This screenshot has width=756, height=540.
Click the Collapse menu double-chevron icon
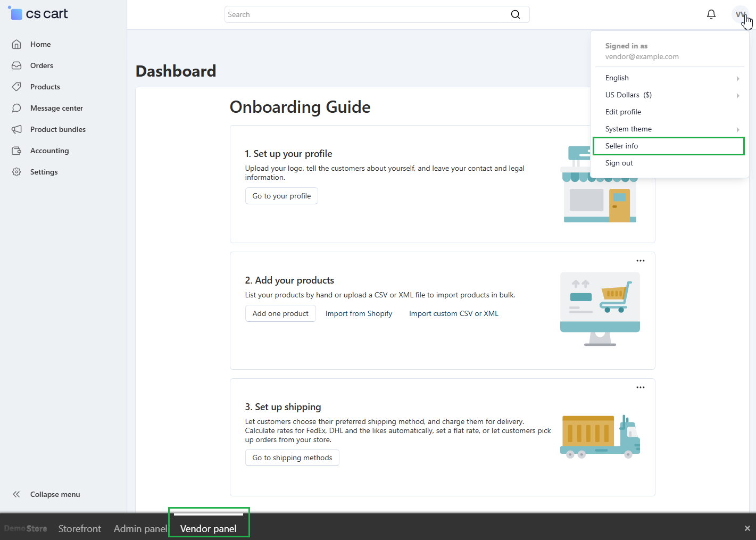click(x=16, y=494)
